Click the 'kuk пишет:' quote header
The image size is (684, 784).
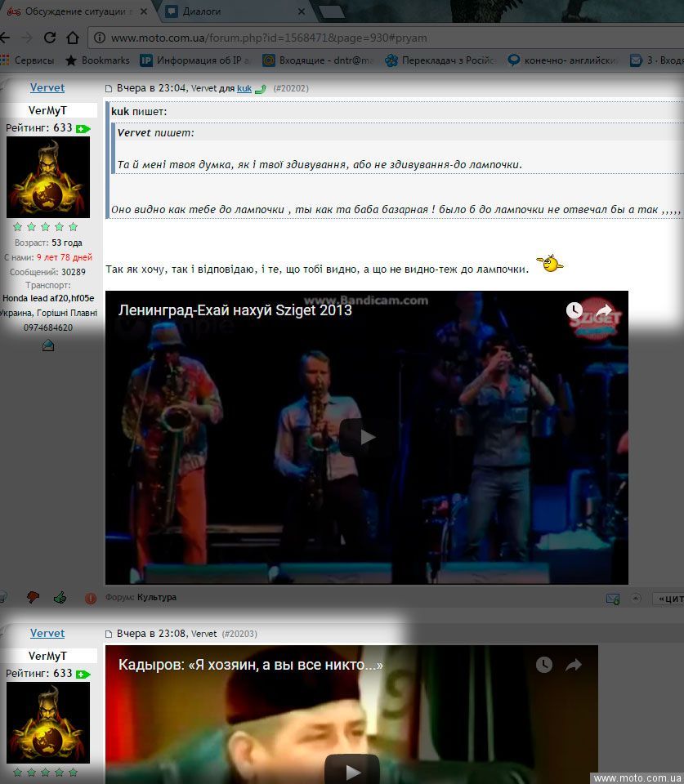(x=139, y=112)
